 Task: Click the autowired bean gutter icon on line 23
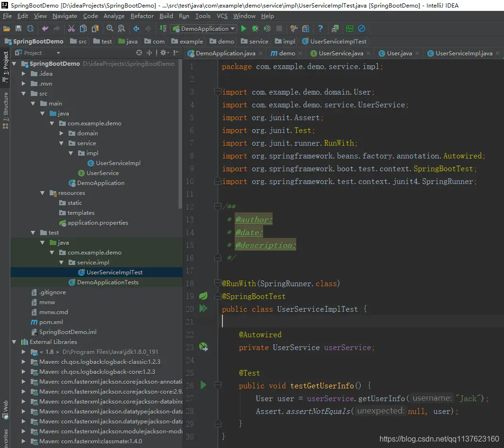(x=203, y=347)
